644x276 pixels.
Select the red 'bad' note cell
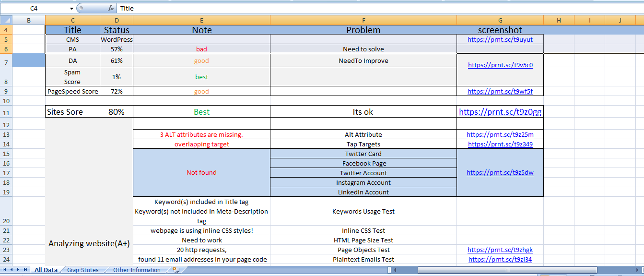point(201,49)
